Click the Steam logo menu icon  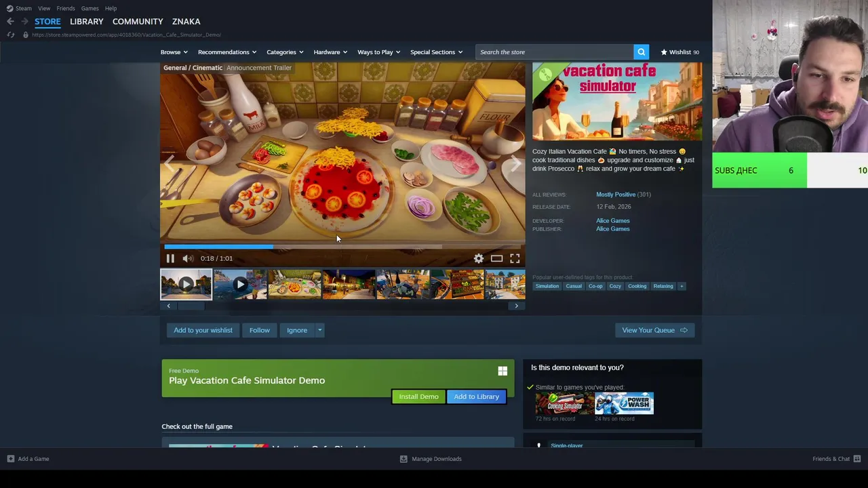9,8
